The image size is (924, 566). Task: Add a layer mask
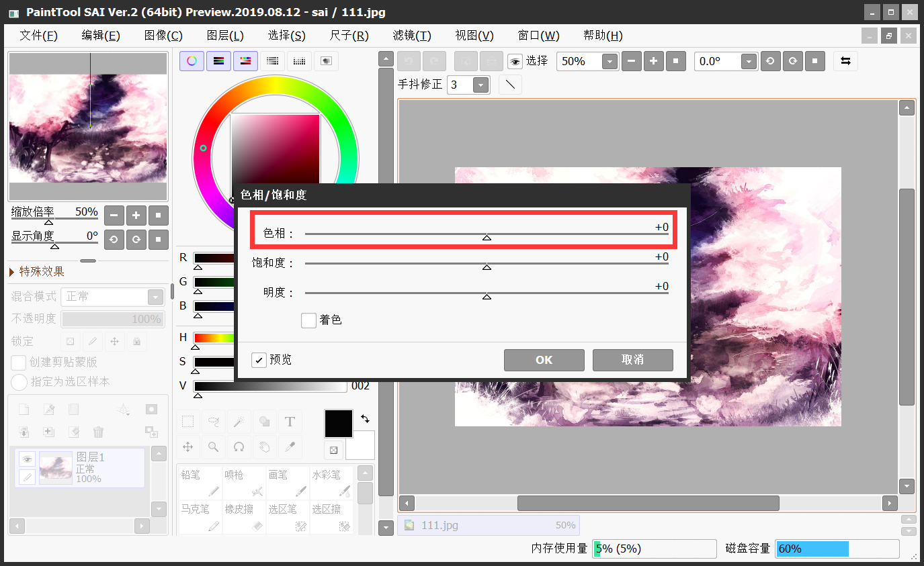coord(151,410)
